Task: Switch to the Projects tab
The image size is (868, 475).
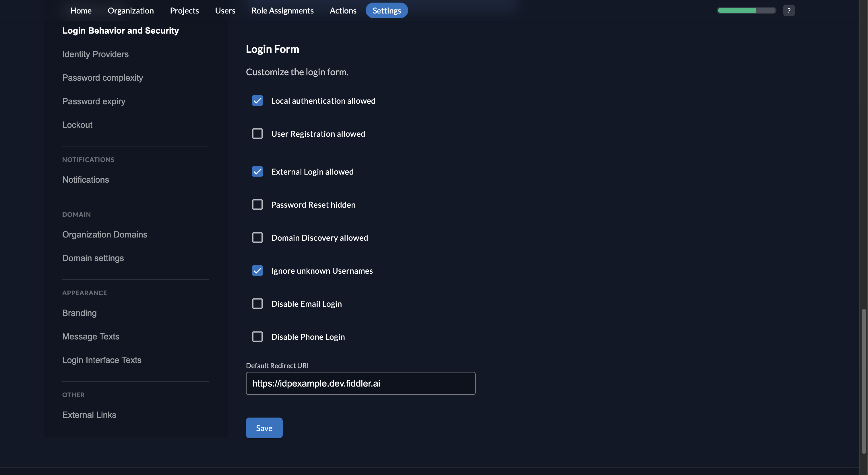Action: tap(184, 10)
